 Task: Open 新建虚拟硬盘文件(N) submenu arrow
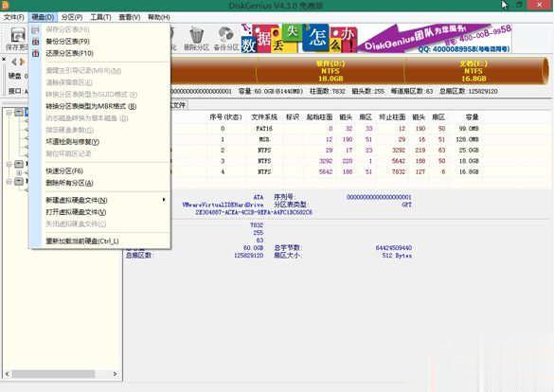point(164,200)
